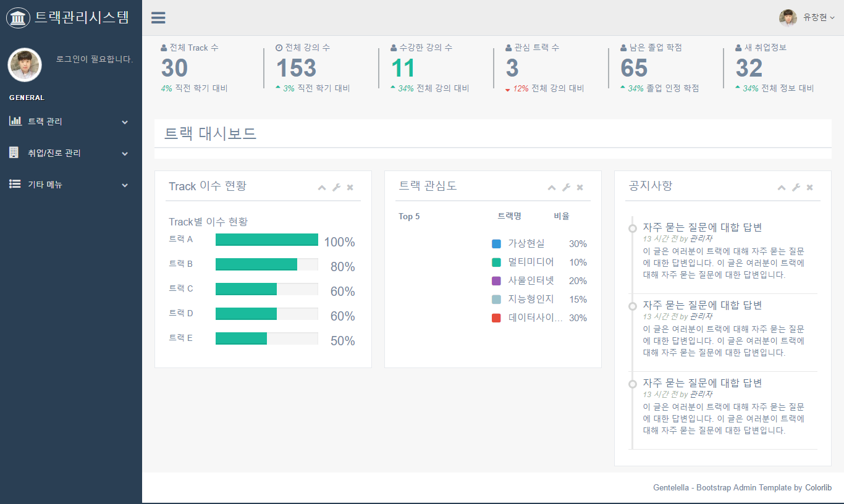The height and width of the screenshot is (504, 844).
Task: Expand the 트랙 관리 sidebar menu
Action: tap(69, 122)
